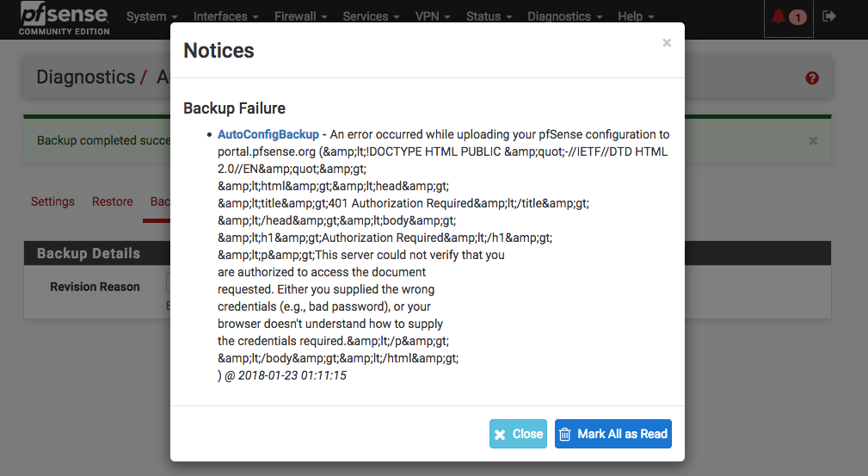
Task: Expand the VPN menu
Action: pyautogui.click(x=434, y=16)
